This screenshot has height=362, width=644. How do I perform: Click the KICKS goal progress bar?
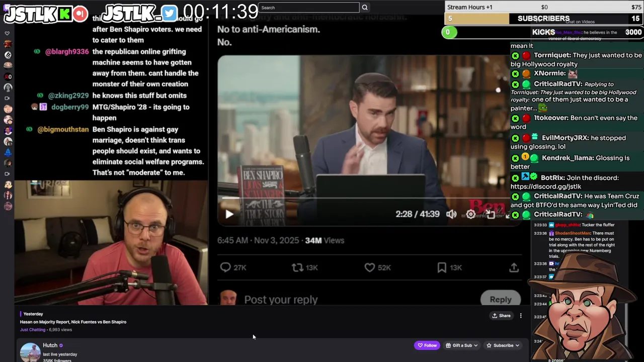pyautogui.click(x=542, y=32)
